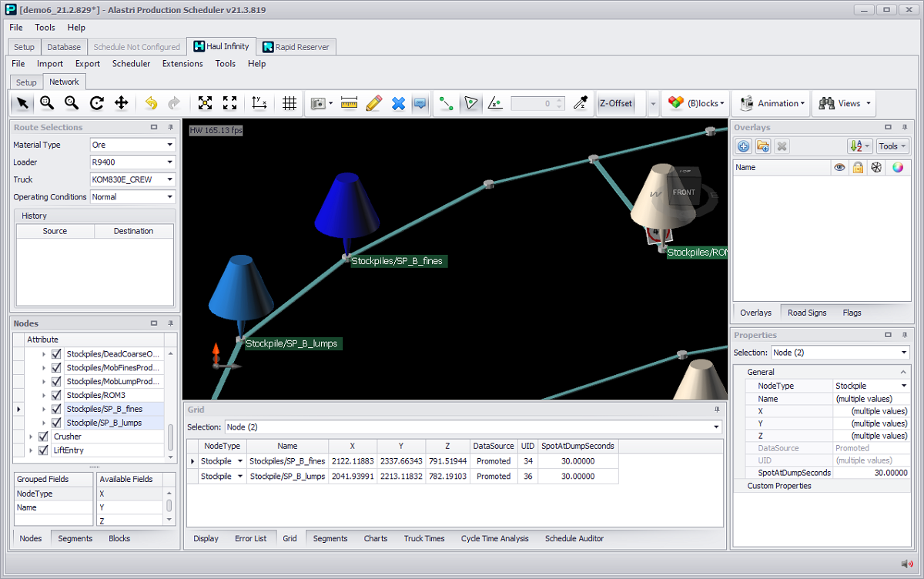
Task: Click the rotate view tool icon
Action: click(x=96, y=103)
